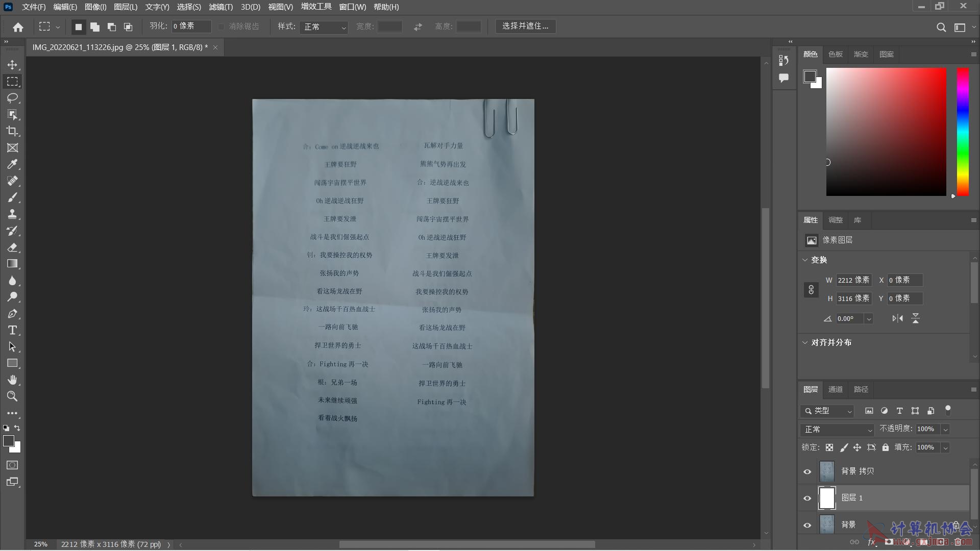Click the rainbow hue slider strip
This screenshot has width=980, height=551.
(x=963, y=132)
